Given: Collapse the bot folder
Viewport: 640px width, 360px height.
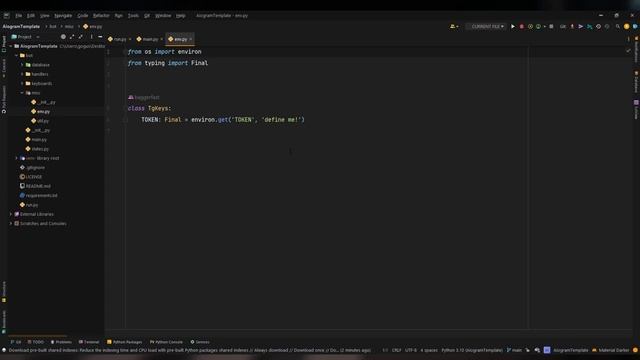Looking at the screenshot, I should tap(17, 56).
